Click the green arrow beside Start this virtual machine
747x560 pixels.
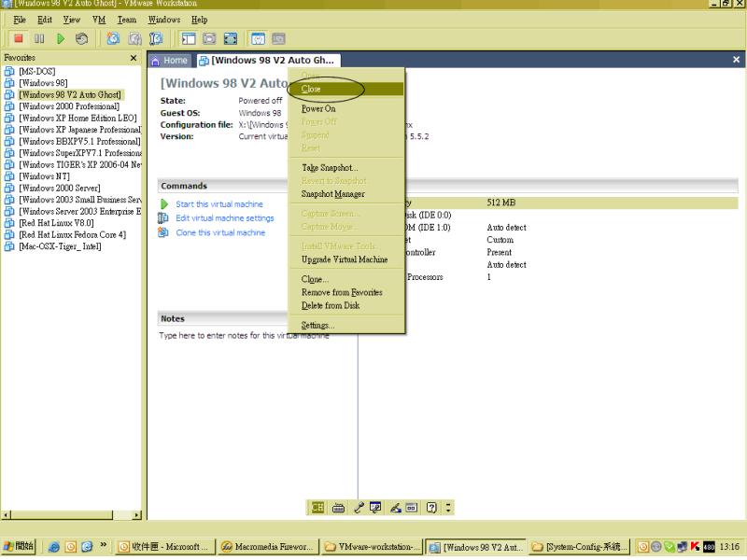[x=164, y=204]
